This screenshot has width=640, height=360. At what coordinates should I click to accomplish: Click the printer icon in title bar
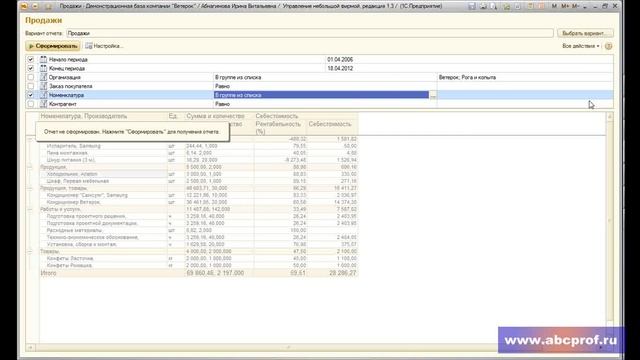tap(484, 6)
